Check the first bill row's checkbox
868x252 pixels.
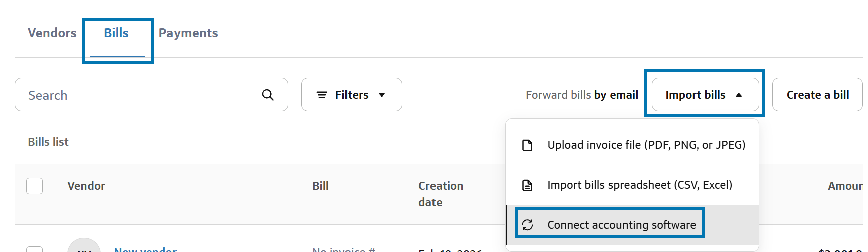(x=34, y=249)
